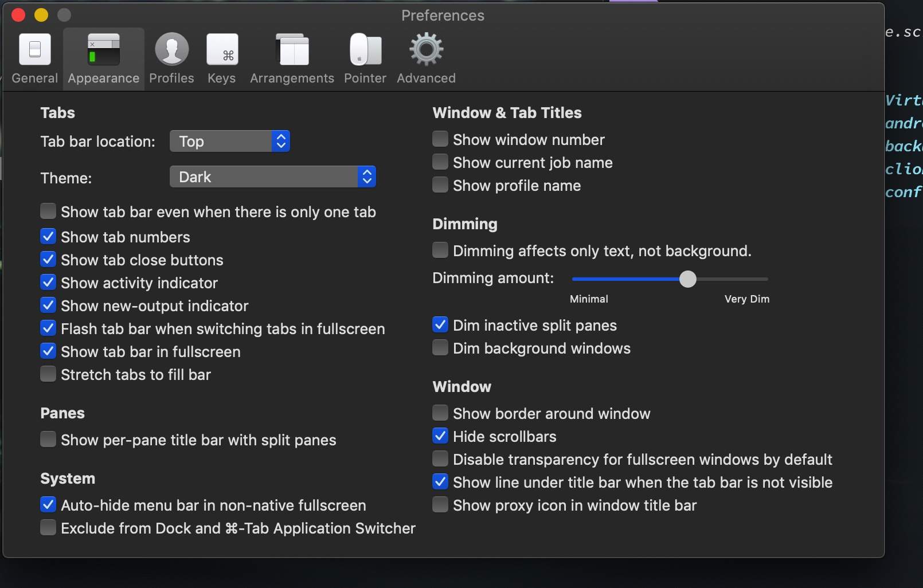
Task: Click the Preferences window title text
Action: coord(443,15)
